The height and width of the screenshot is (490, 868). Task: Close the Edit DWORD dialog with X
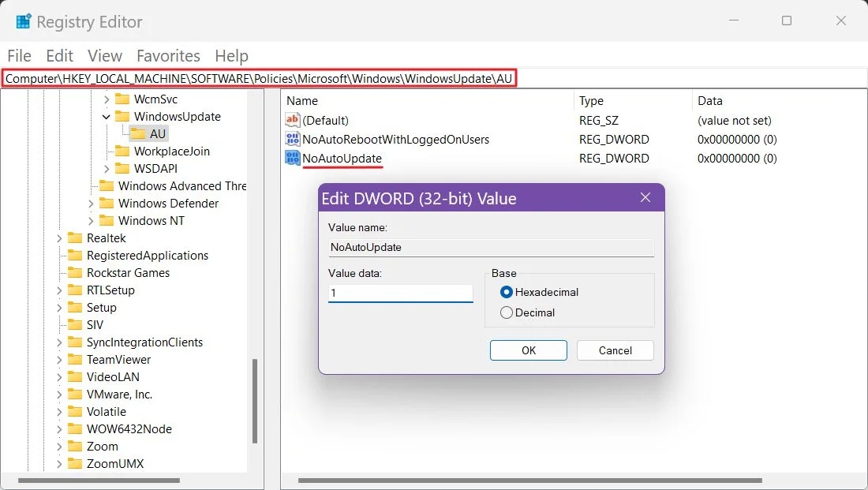pyautogui.click(x=645, y=198)
